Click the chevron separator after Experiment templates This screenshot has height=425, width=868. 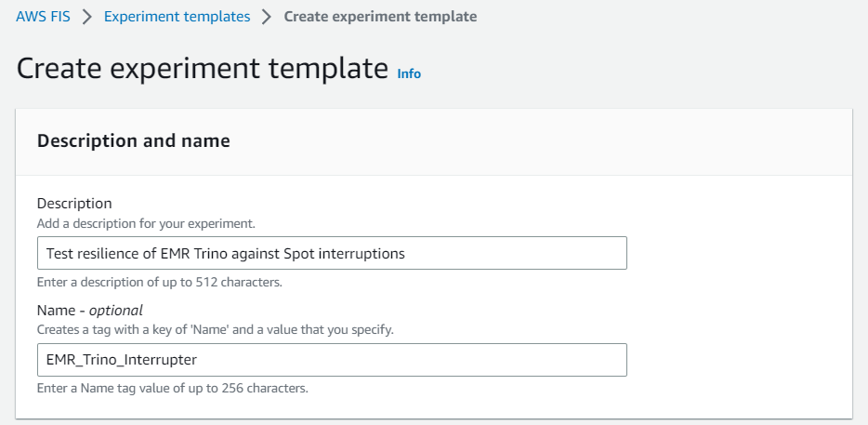pos(267,17)
